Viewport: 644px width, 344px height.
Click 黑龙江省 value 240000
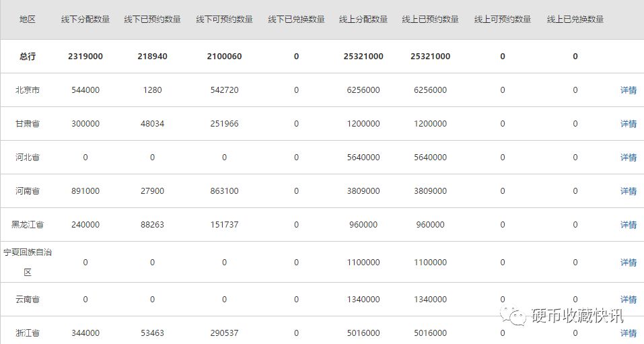[x=85, y=225]
